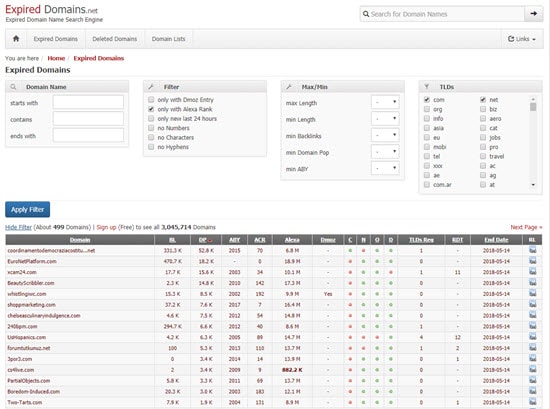This screenshot has height=409, width=550.
Task: Open related links icon for shoppmarketing.com
Action: (x=532, y=304)
